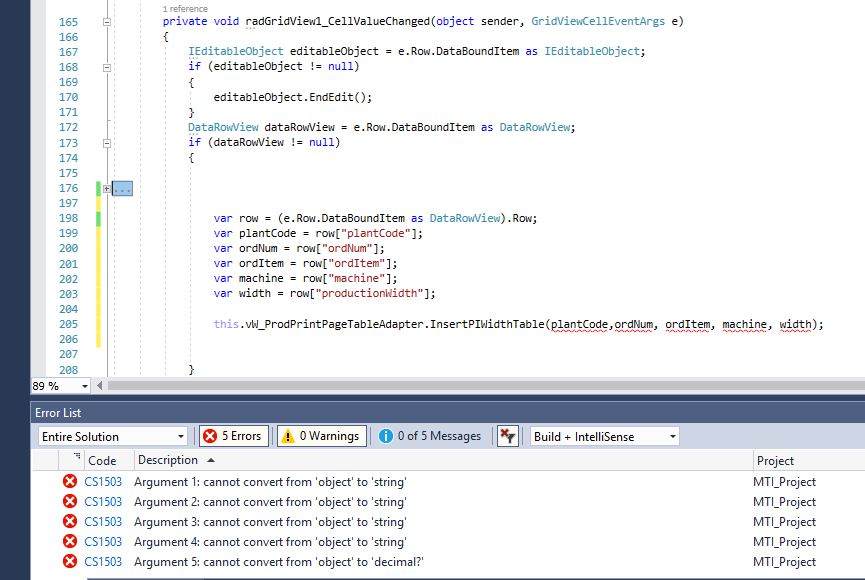
Task: Select the Argument 1 error description
Action: pos(270,482)
